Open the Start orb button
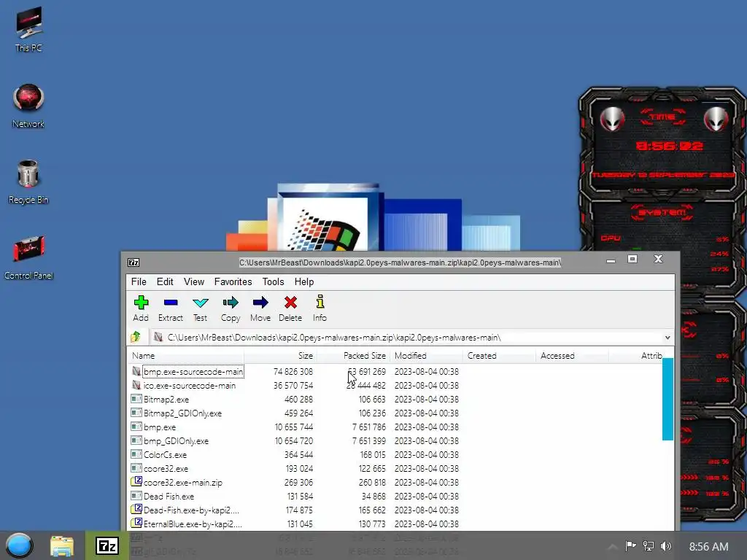The width and height of the screenshot is (747, 560). (19, 545)
